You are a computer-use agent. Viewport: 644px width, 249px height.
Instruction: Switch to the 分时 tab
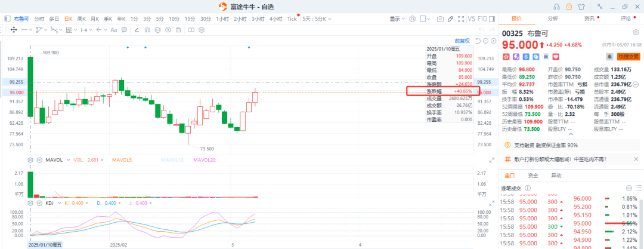pos(39,19)
